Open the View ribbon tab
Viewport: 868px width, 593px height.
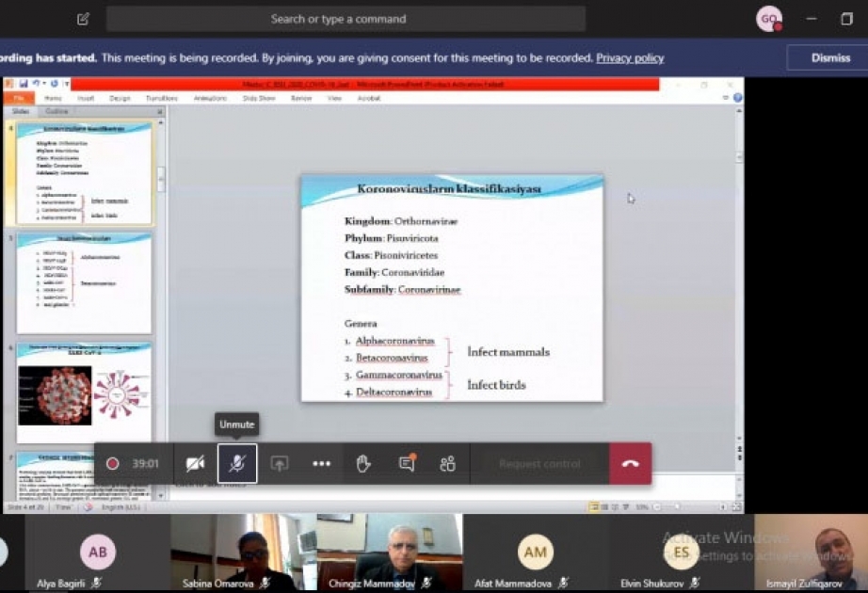[x=334, y=98]
